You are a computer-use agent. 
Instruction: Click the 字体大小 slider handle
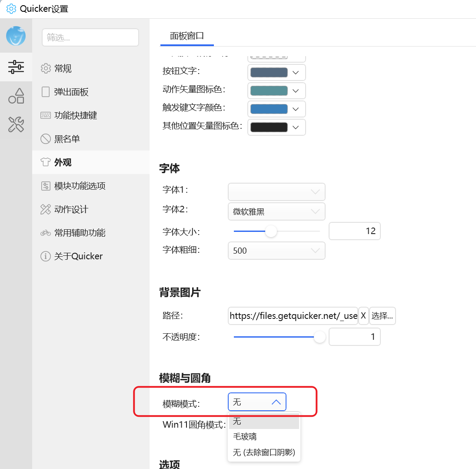coord(271,231)
